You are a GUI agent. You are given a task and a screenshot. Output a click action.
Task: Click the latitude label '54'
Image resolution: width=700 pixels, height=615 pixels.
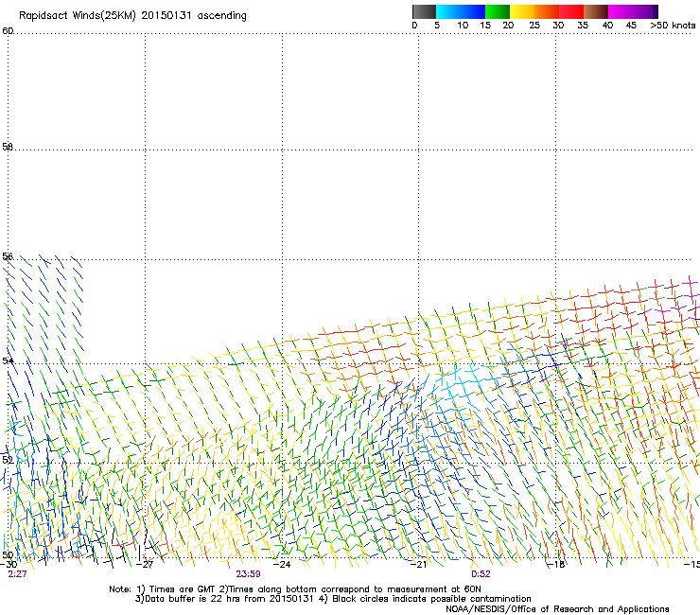8,360
